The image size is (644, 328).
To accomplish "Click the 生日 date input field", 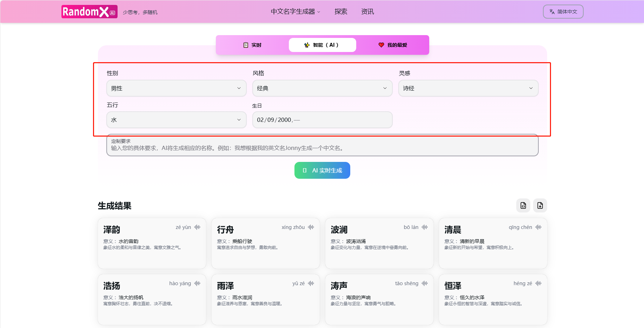I will click(322, 120).
